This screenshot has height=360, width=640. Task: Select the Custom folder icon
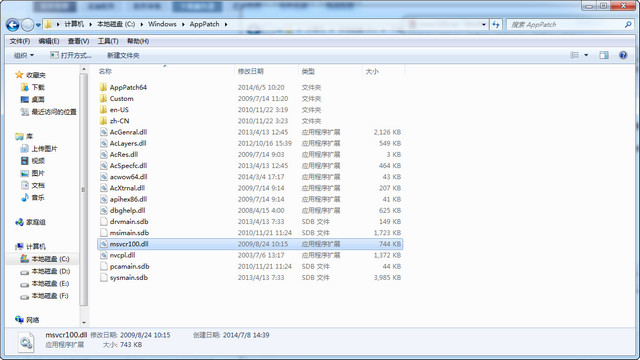coord(103,98)
